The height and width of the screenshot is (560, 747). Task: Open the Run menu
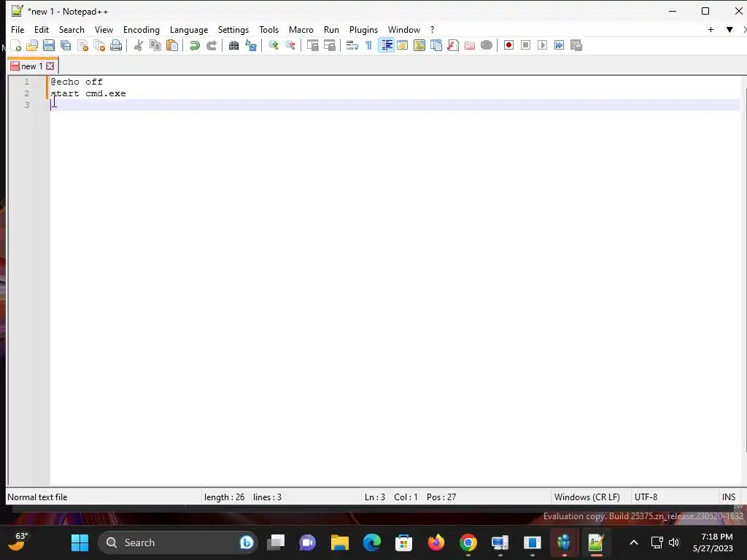point(331,29)
